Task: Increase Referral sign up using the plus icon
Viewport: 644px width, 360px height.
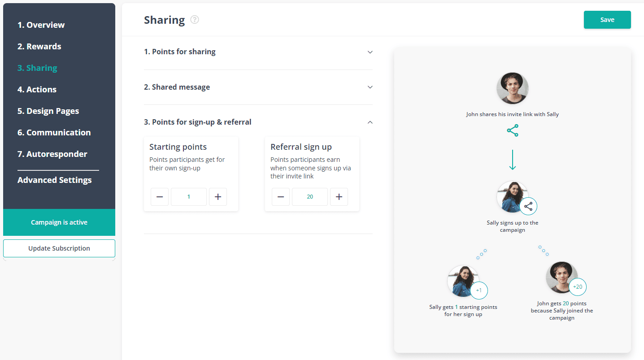Action: tap(339, 196)
